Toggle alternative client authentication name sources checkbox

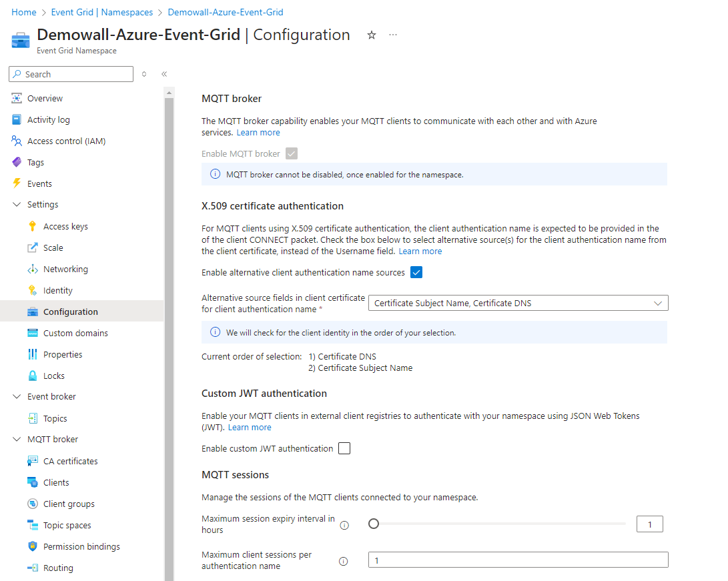pyautogui.click(x=416, y=272)
